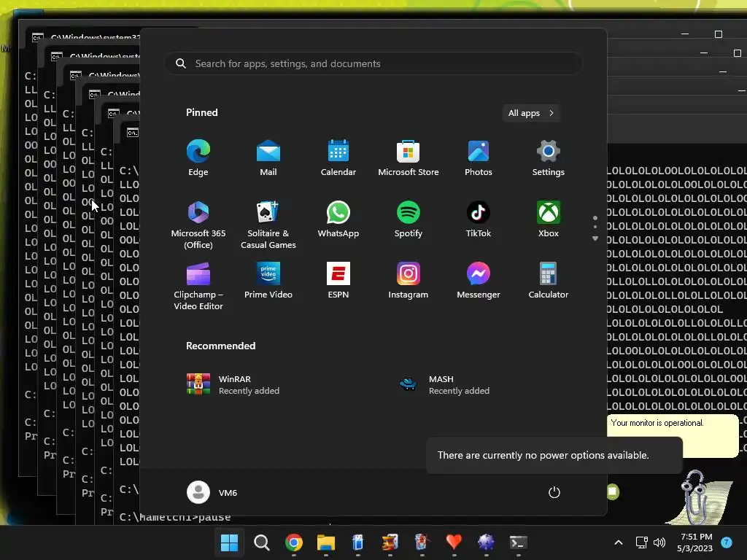The width and height of the screenshot is (747, 560).
Task: Launch Microsoft 365 (Office)
Action: click(x=198, y=225)
